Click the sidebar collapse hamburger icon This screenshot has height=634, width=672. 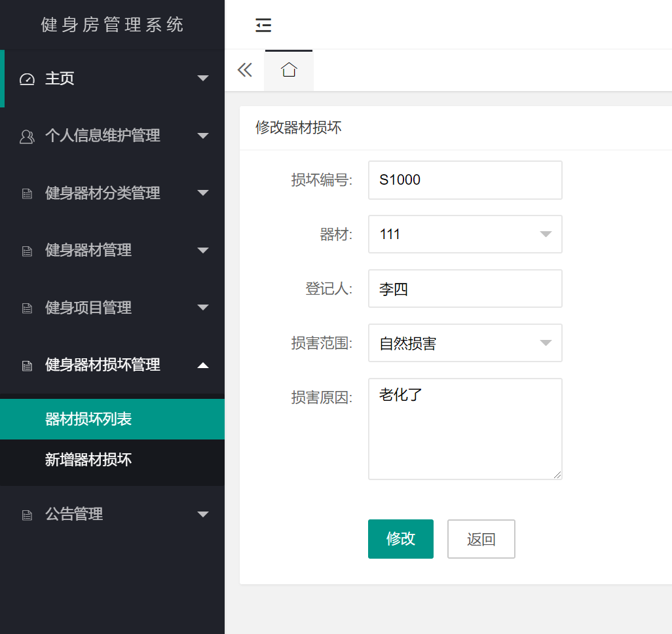(x=263, y=26)
